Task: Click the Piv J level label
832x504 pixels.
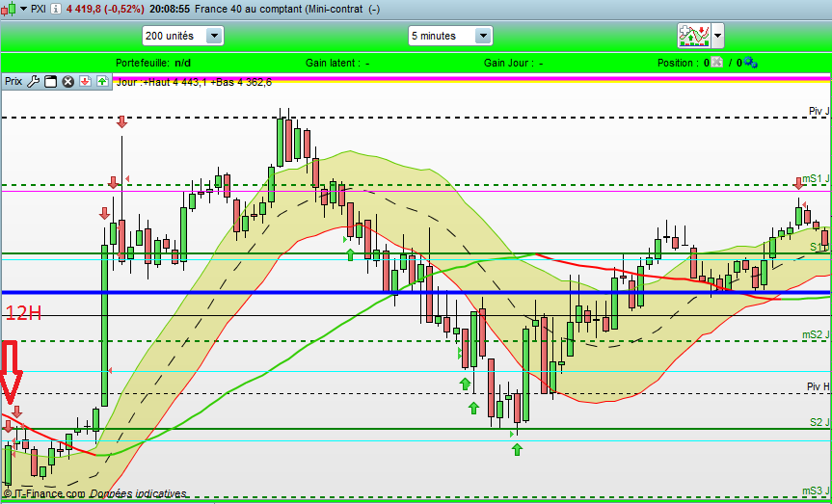Action: pyautogui.click(x=819, y=111)
